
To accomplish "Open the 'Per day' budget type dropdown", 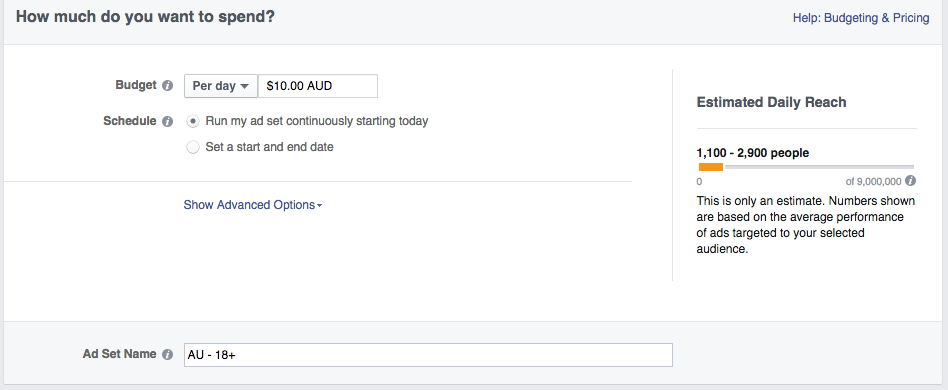I will pyautogui.click(x=221, y=86).
